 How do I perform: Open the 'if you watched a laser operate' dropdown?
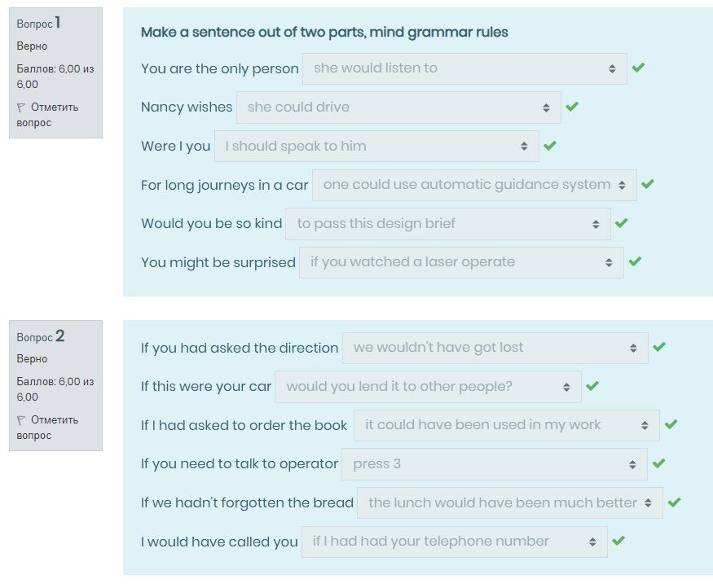click(461, 262)
